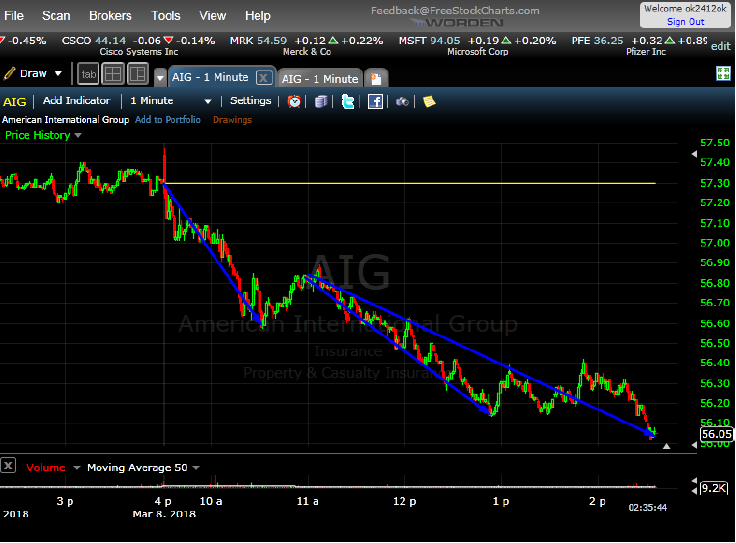Edit the ticker watchlist with edit link
This screenshot has width=736, height=543.
tap(721, 46)
